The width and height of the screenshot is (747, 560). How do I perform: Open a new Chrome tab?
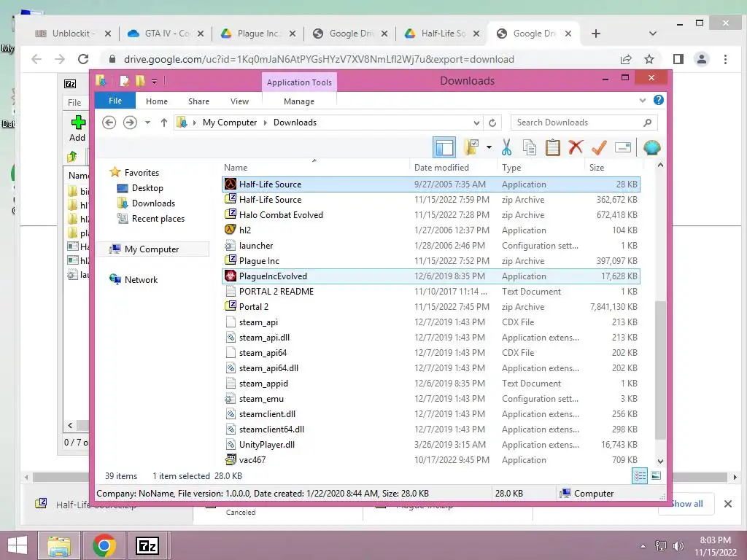pyautogui.click(x=596, y=34)
